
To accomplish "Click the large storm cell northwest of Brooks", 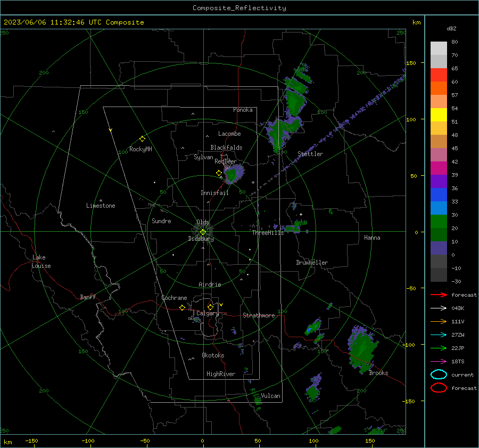I will tap(362, 348).
